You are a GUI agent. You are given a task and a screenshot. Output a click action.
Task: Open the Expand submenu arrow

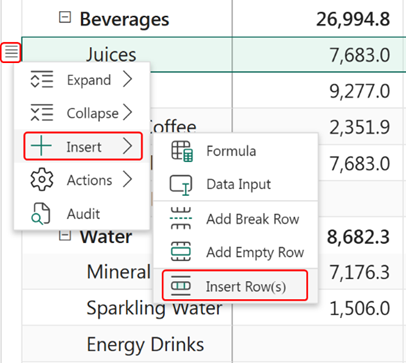[127, 80]
